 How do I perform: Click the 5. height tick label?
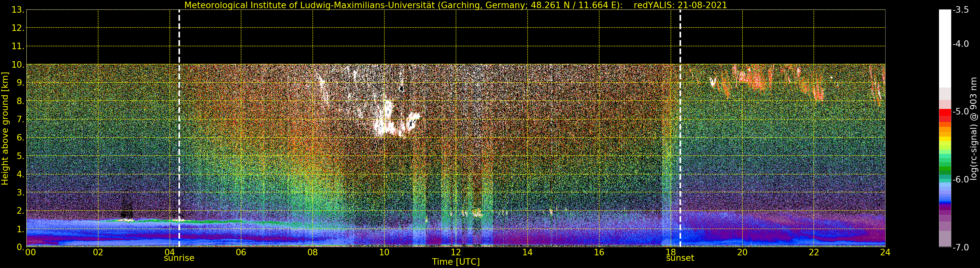[20, 156]
